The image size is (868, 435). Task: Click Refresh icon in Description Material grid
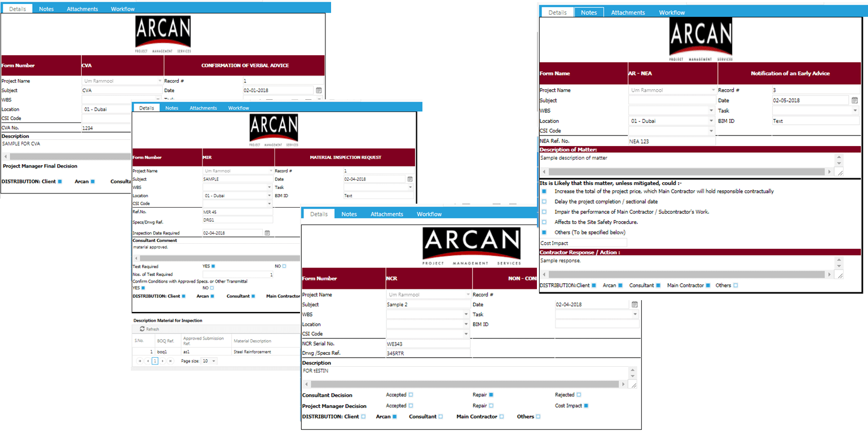tap(142, 329)
